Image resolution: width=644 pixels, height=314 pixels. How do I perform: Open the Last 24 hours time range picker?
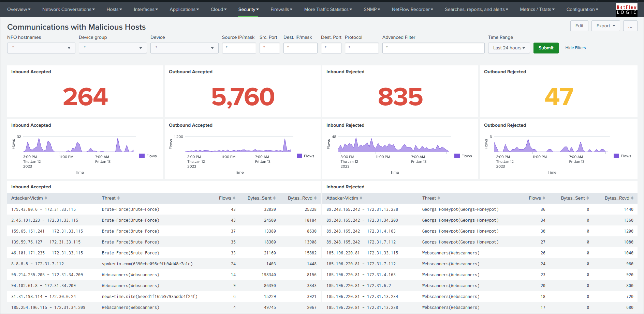tap(509, 48)
